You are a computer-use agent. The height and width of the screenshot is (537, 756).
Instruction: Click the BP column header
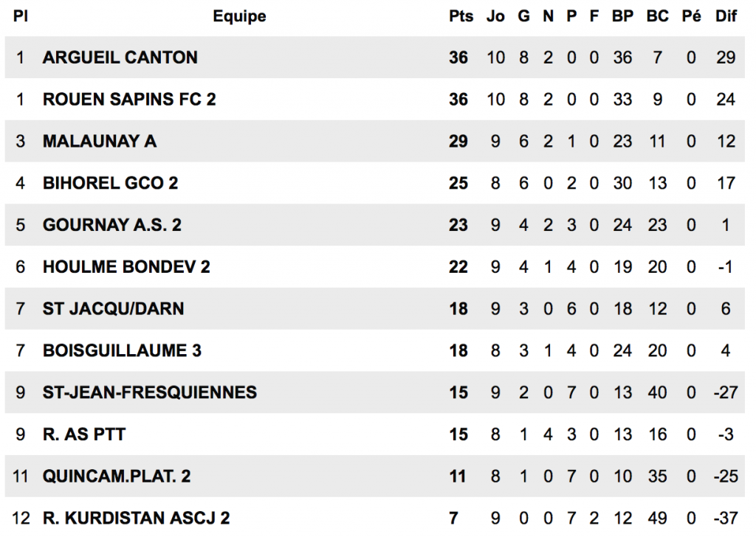(622, 16)
